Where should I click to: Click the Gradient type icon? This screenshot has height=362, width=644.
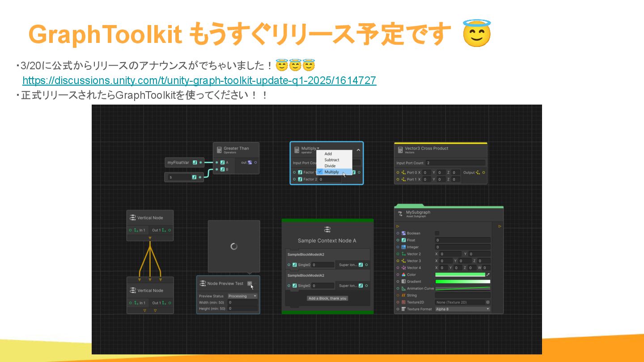(x=403, y=282)
